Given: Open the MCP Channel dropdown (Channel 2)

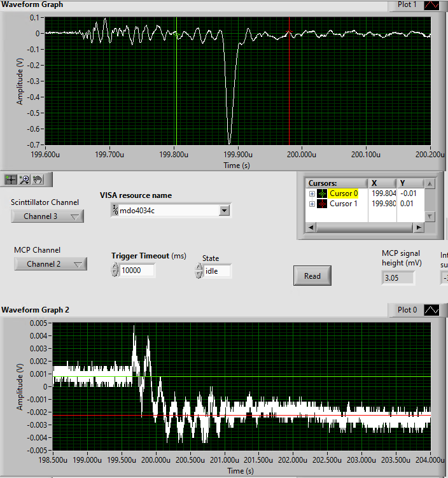Looking at the screenshot, I should pyautogui.click(x=50, y=264).
